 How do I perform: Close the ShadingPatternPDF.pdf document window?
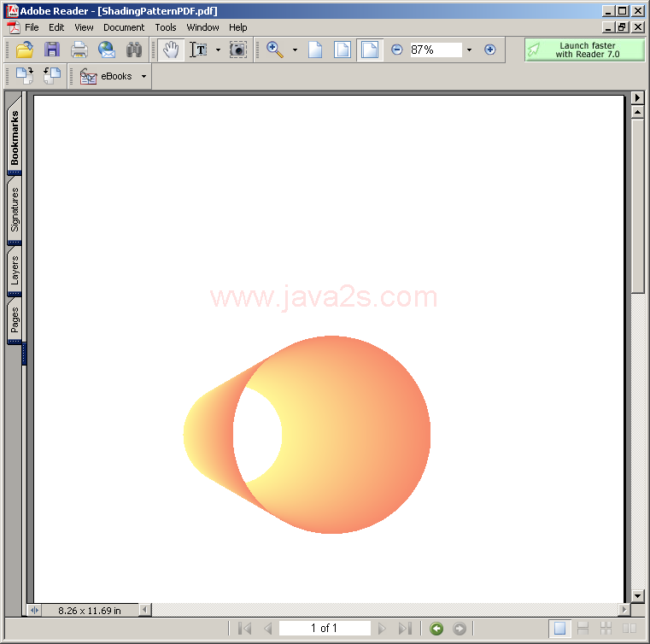click(638, 27)
